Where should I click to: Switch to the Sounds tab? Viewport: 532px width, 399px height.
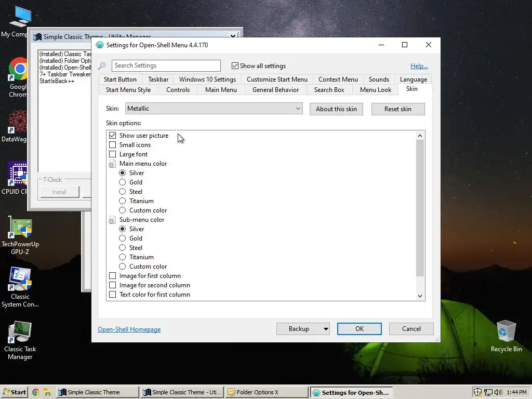click(x=379, y=79)
